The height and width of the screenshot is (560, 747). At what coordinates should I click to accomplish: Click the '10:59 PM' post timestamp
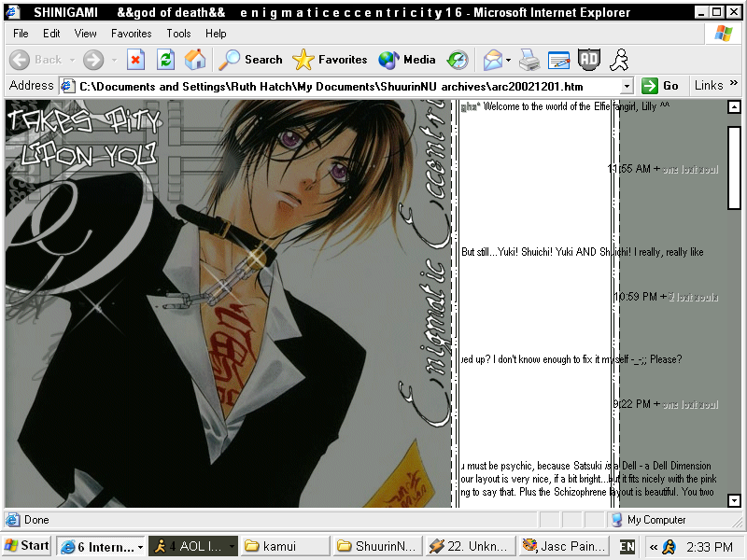tap(635, 297)
